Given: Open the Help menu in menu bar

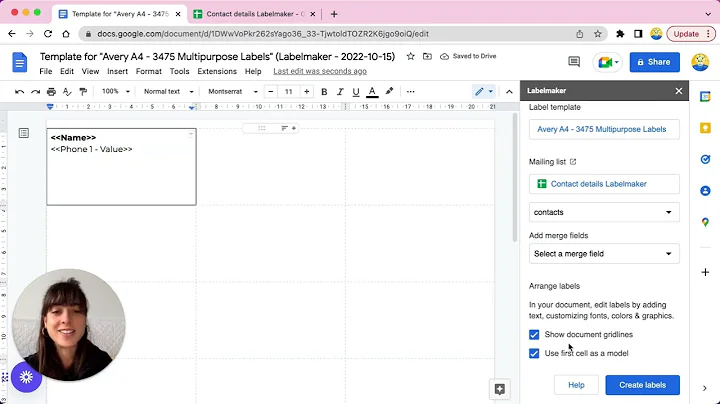Looking at the screenshot, I should (x=253, y=72).
